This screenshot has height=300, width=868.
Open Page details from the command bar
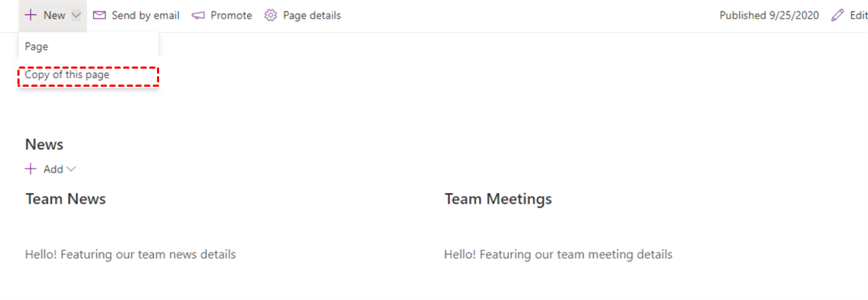(312, 15)
